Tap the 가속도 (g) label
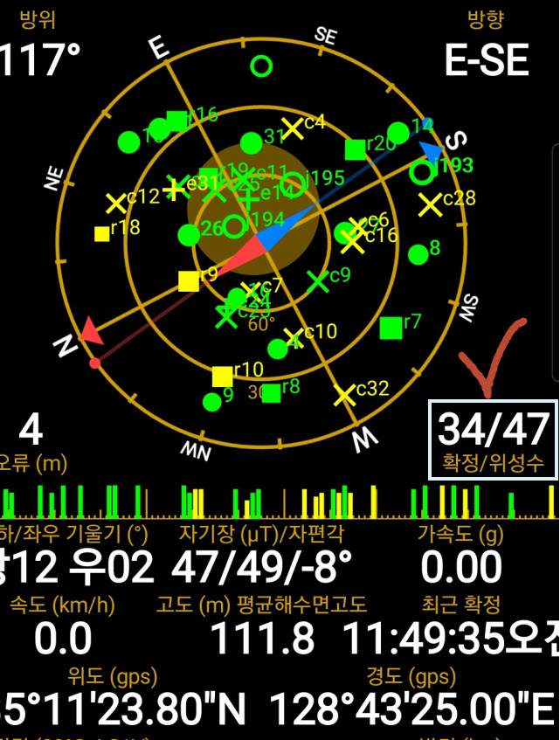This screenshot has height=740, width=560. (460, 534)
